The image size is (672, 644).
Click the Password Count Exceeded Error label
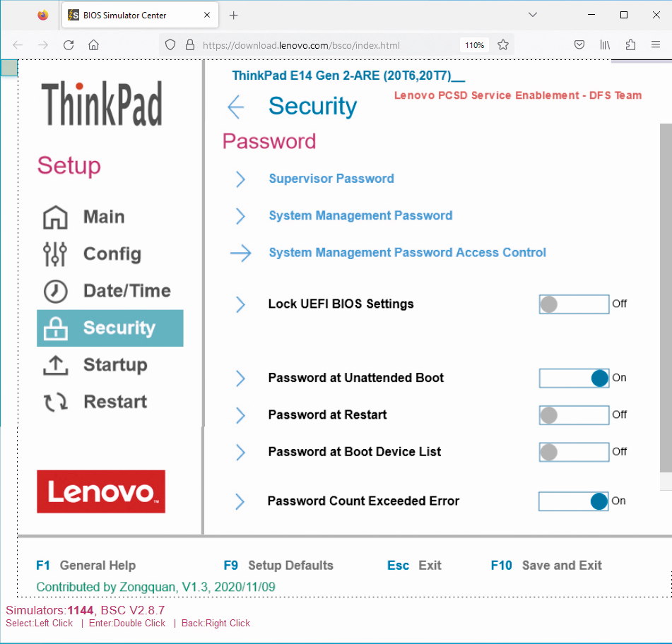click(x=363, y=501)
